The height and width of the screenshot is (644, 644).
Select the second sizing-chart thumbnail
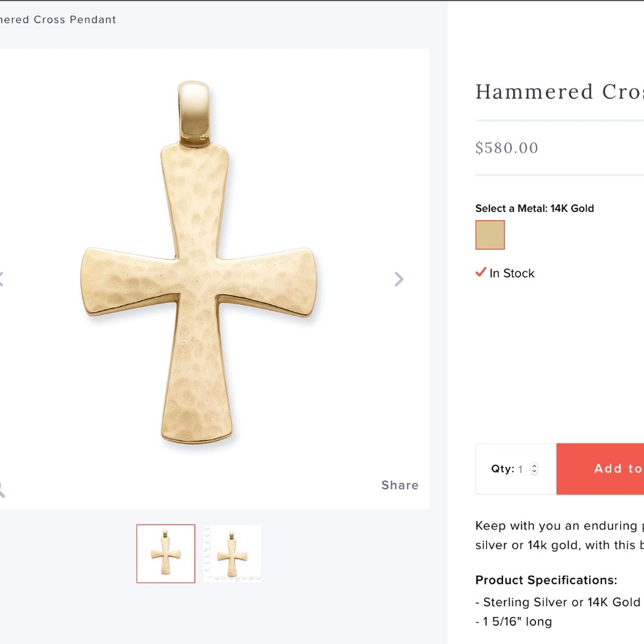click(232, 554)
